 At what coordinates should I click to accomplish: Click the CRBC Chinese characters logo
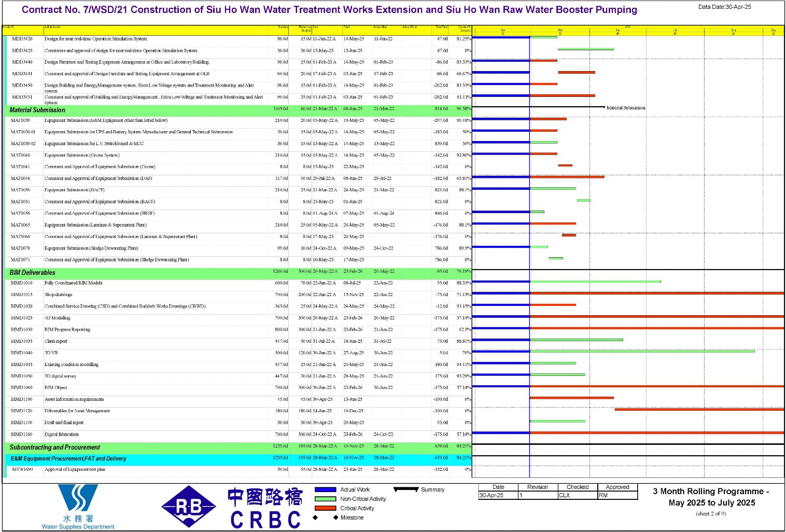pyautogui.click(x=265, y=508)
